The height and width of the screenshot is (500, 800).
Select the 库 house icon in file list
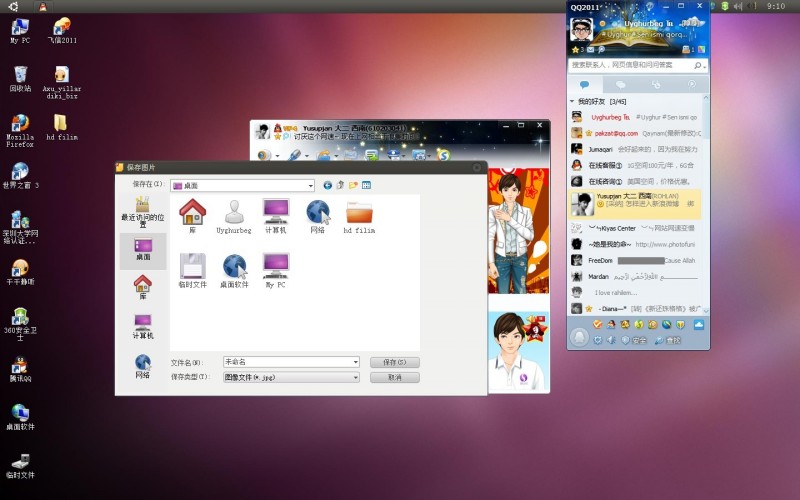tap(192, 216)
